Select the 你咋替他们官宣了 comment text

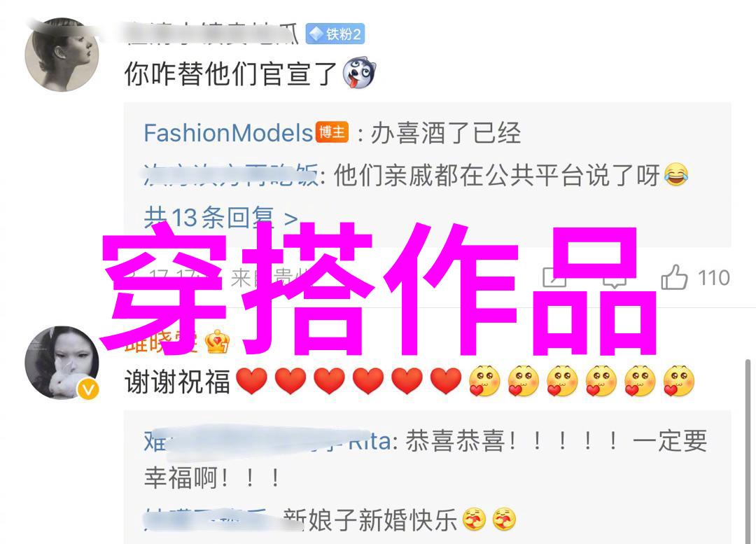coord(230,74)
